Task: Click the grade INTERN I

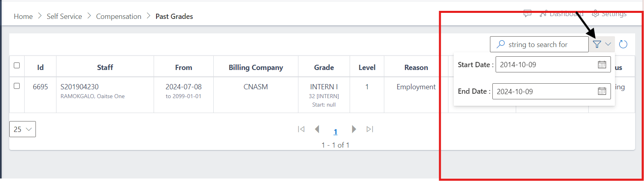Action: [x=324, y=87]
